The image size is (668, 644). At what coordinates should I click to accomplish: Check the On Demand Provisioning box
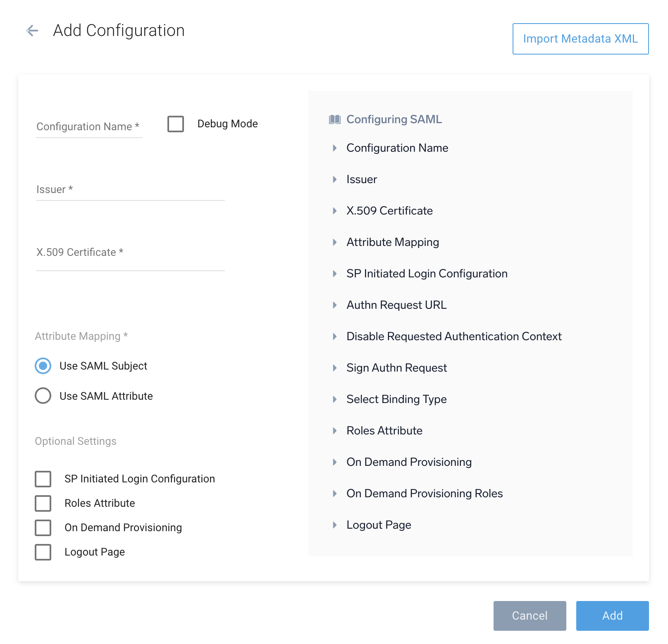point(43,528)
